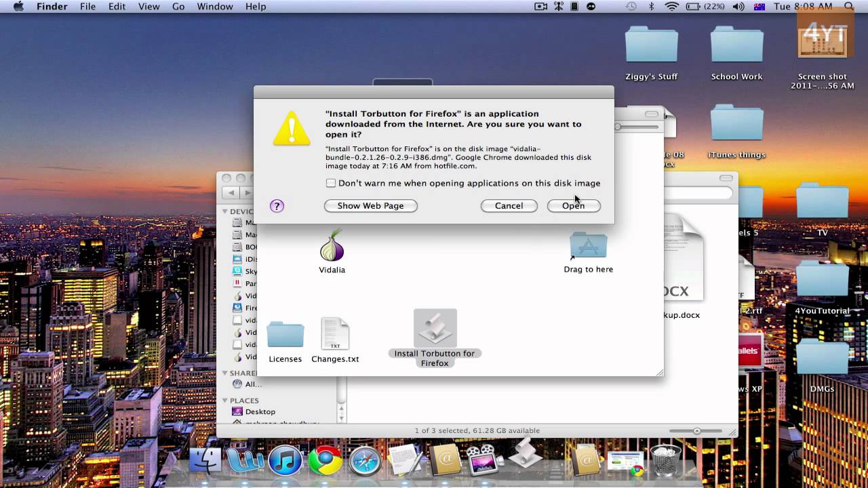Collapse the DEVICES section in Finder sidebar
Screen dimensions: 868x488
pyautogui.click(x=225, y=211)
